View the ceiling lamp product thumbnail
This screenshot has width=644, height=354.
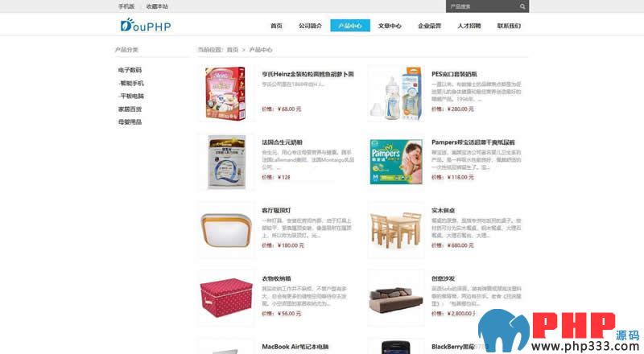(x=226, y=230)
